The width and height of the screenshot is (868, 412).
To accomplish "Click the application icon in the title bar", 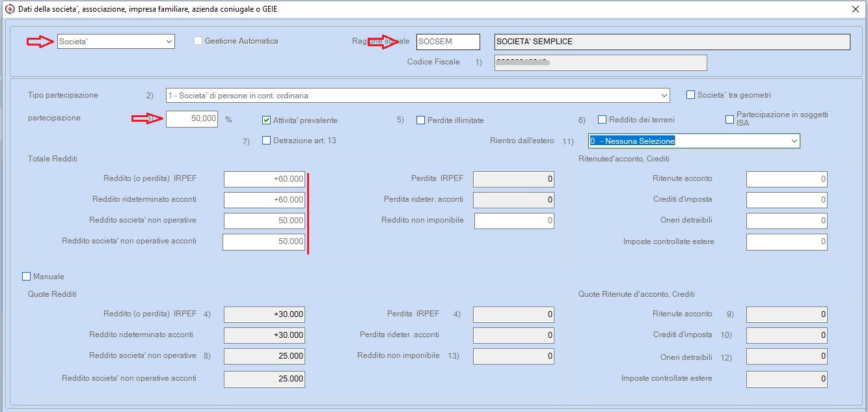I will tap(9, 9).
